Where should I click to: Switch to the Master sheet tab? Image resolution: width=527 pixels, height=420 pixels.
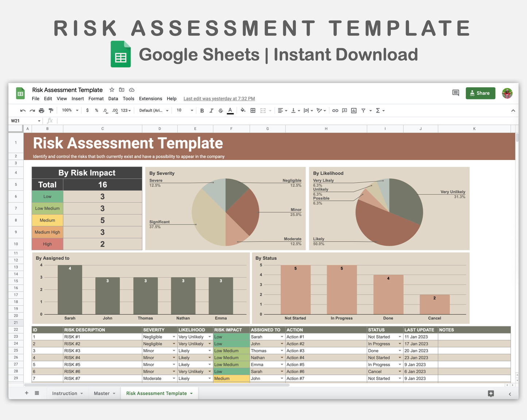[102, 393]
